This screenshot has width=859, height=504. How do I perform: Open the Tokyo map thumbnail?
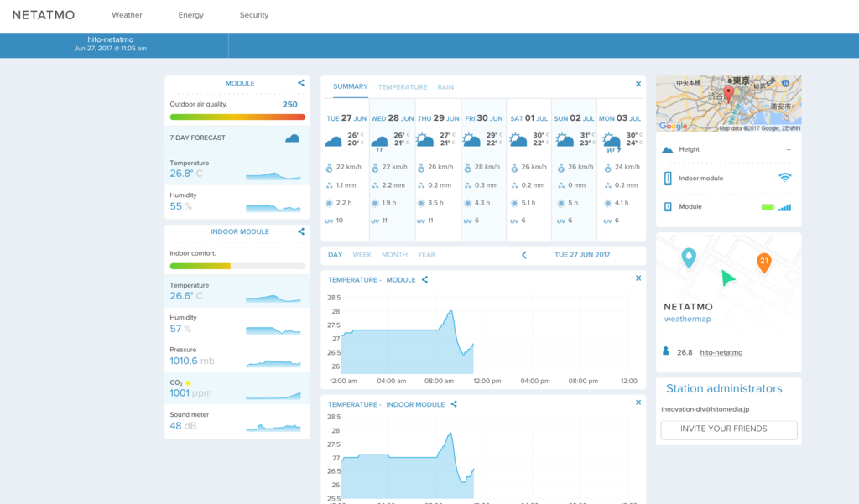728,104
